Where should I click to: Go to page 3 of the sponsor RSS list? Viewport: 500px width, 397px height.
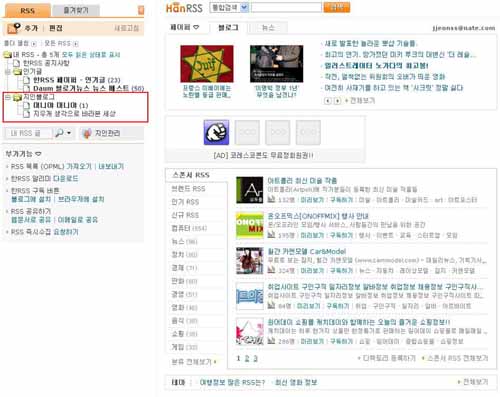click(x=255, y=358)
